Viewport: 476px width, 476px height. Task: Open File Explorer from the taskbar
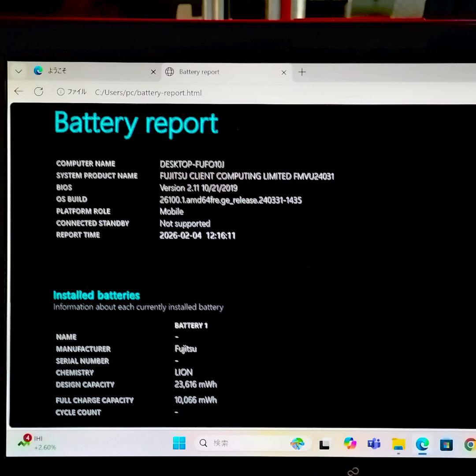point(398,443)
